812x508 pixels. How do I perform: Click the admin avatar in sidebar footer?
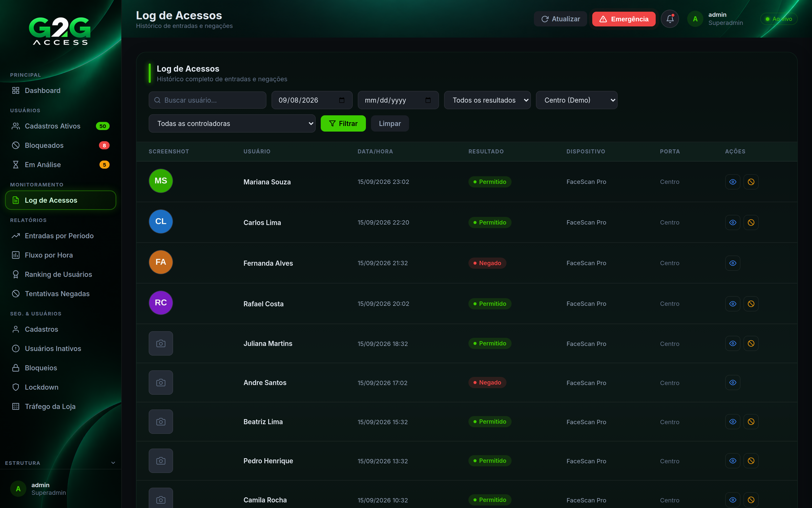18,489
